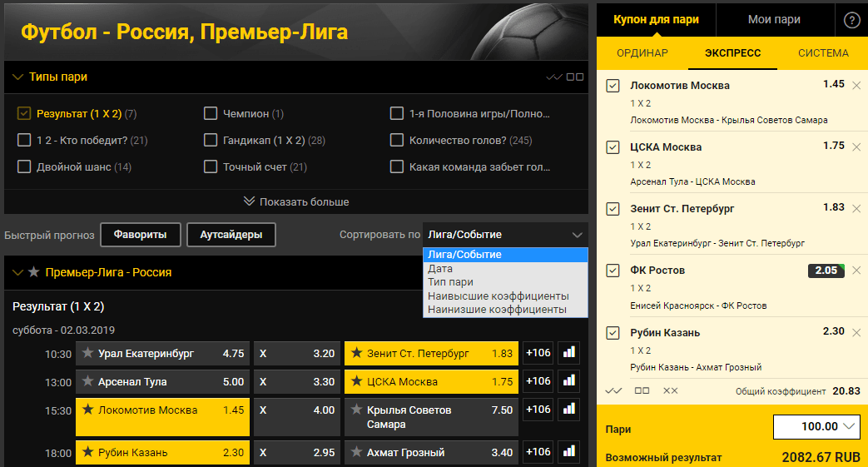Select the ОРДИНАР bet tab

(x=642, y=53)
